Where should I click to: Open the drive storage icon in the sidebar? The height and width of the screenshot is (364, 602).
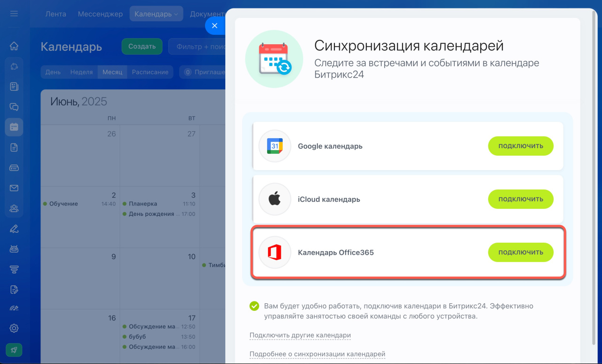[x=14, y=167]
